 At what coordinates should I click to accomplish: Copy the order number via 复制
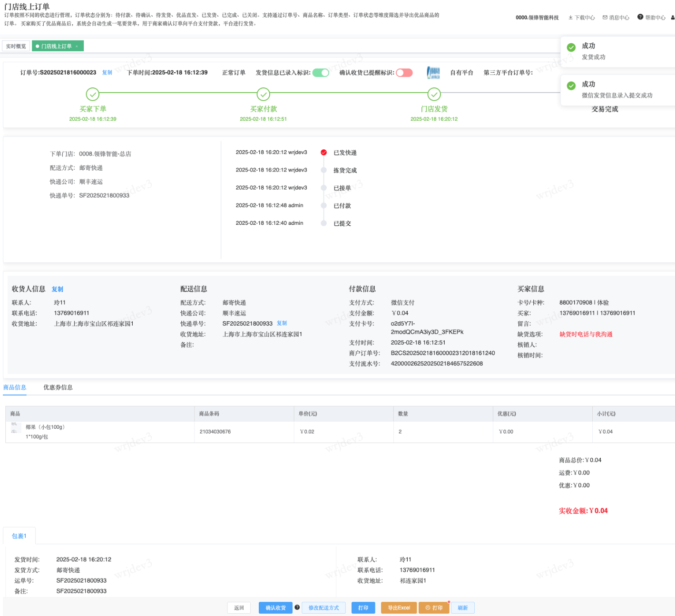[x=107, y=73]
